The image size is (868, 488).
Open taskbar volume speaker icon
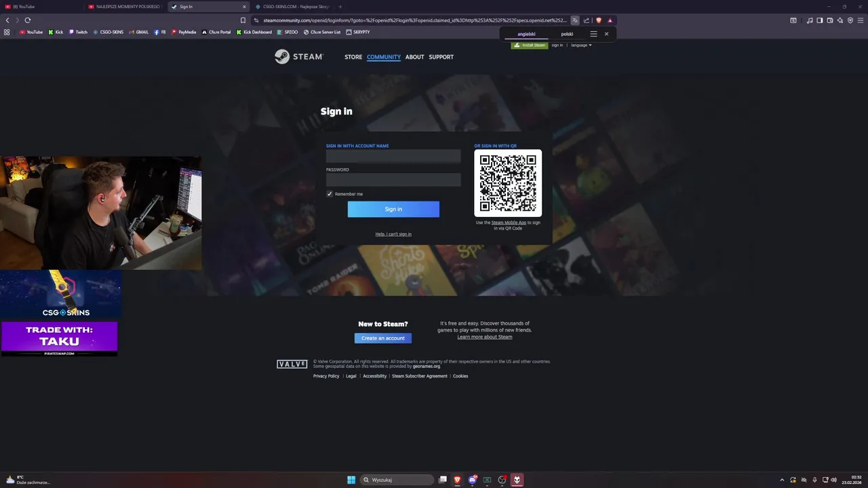pos(833,480)
